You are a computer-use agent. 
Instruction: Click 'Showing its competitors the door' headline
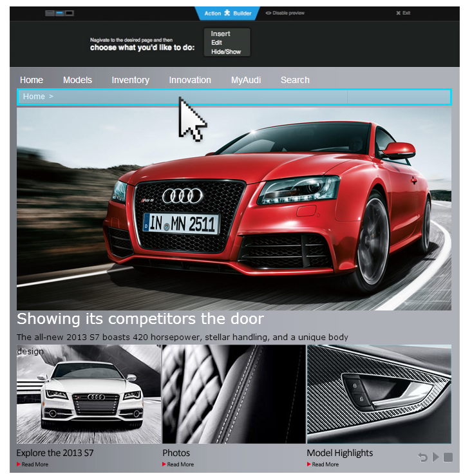pos(140,319)
